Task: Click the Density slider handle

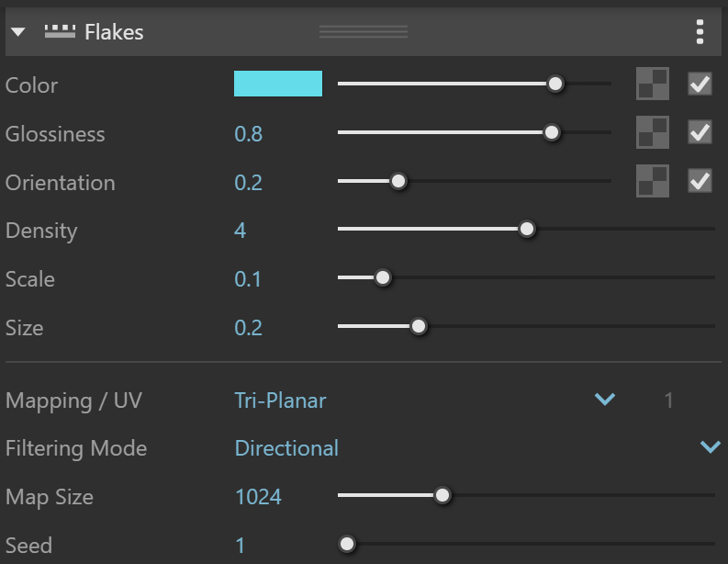Action: (x=527, y=229)
